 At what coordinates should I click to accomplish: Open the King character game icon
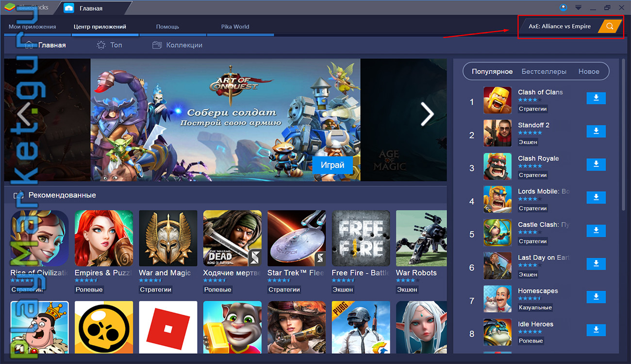click(x=40, y=327)
